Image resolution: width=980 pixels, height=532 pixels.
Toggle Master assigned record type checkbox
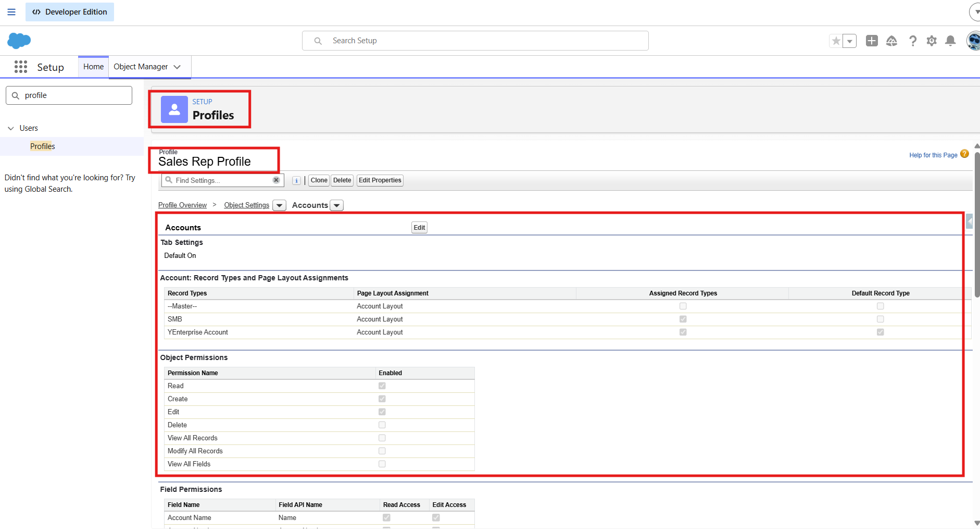pos(683,306)
